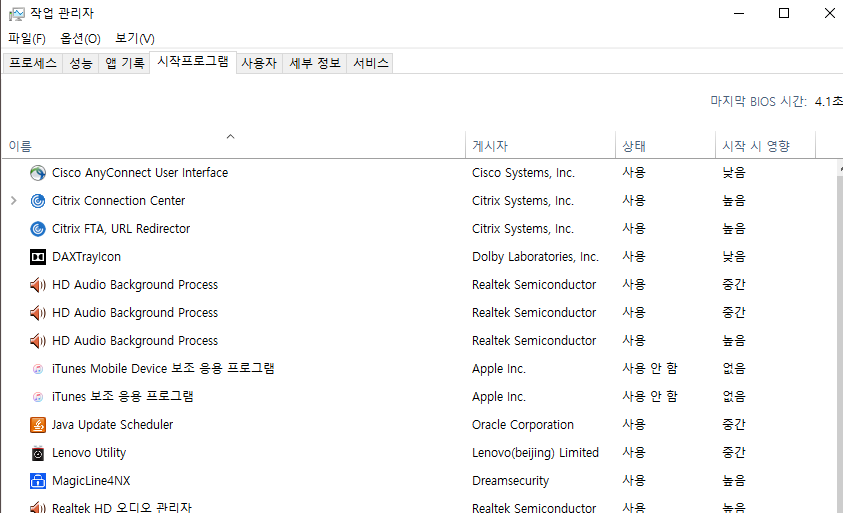Click publisher Dolby Laboratories, Inc.
This screenshot has width=843, height=513.
[535, 257]
